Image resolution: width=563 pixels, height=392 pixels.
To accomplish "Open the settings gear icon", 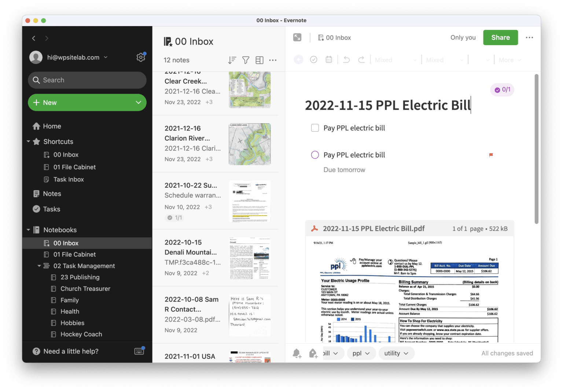I will point(141,57).
